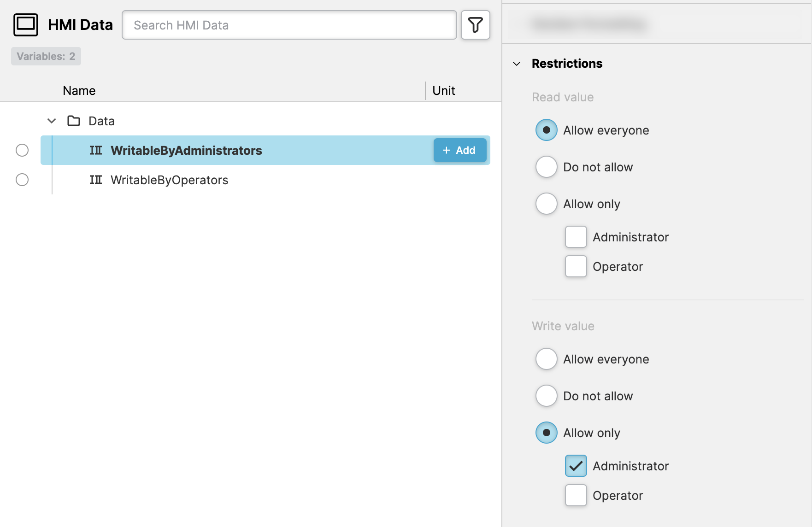Check Operator under Write value

(x=576, y=496)
